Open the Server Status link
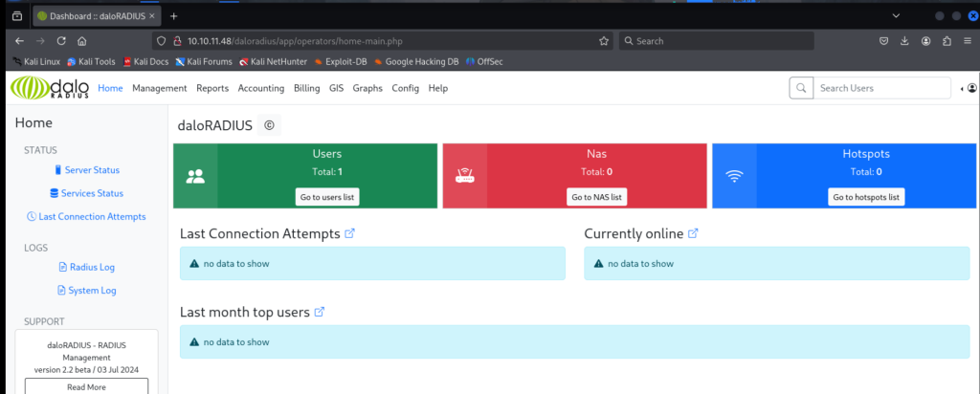 click(92, 170)
